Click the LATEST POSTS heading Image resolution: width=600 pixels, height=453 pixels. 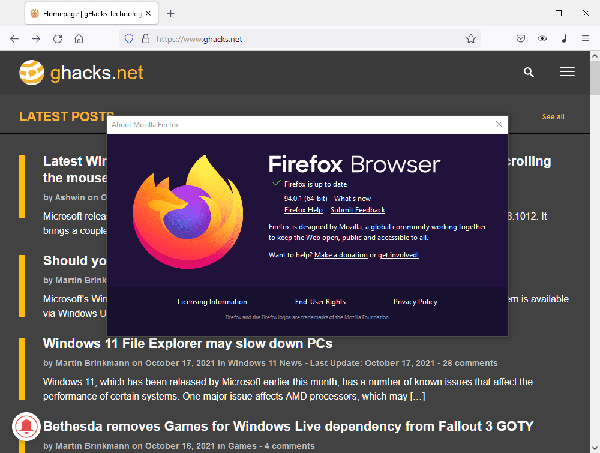pos(67,116)
